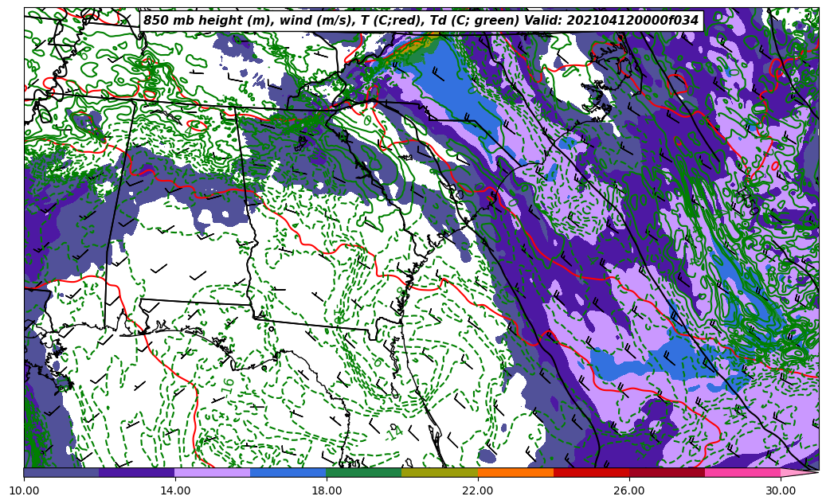Click the 26.00 colorbar tick label

629,491
